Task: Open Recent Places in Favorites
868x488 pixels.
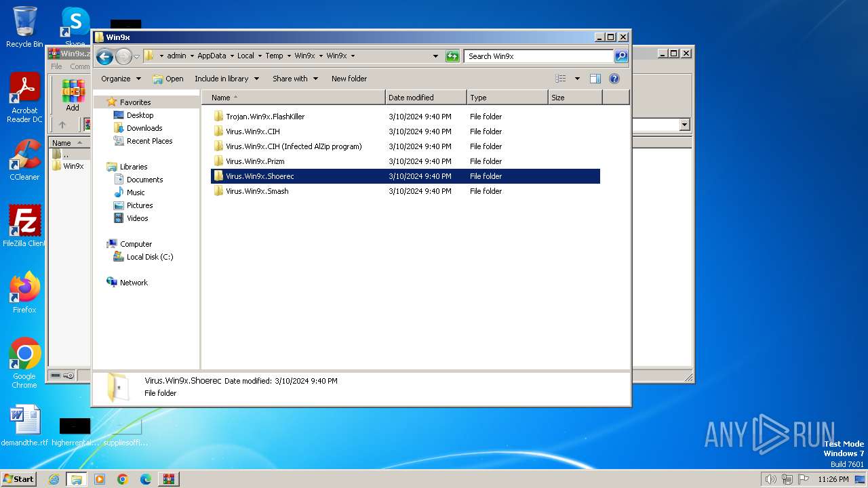Action: (149, 141)
